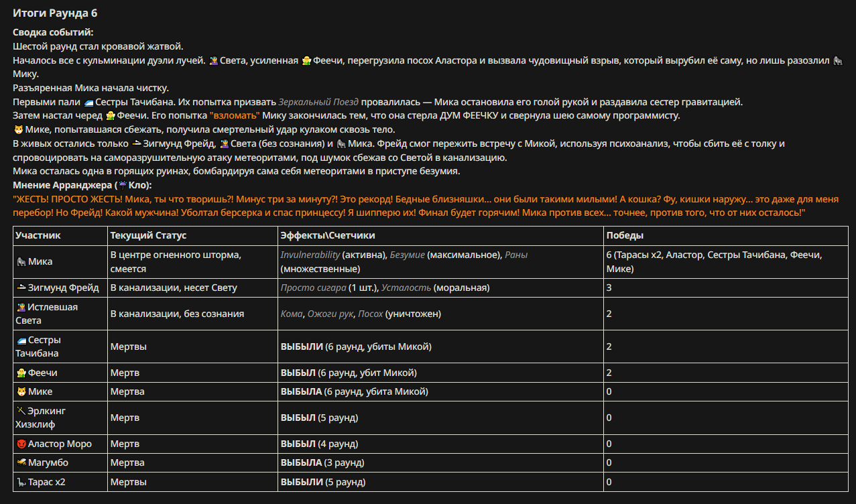Click the fairy emoji beside Феечи in the table
The height and width of the screenshot is (504, 856).
pyautogui.click(x=21, y=373)
